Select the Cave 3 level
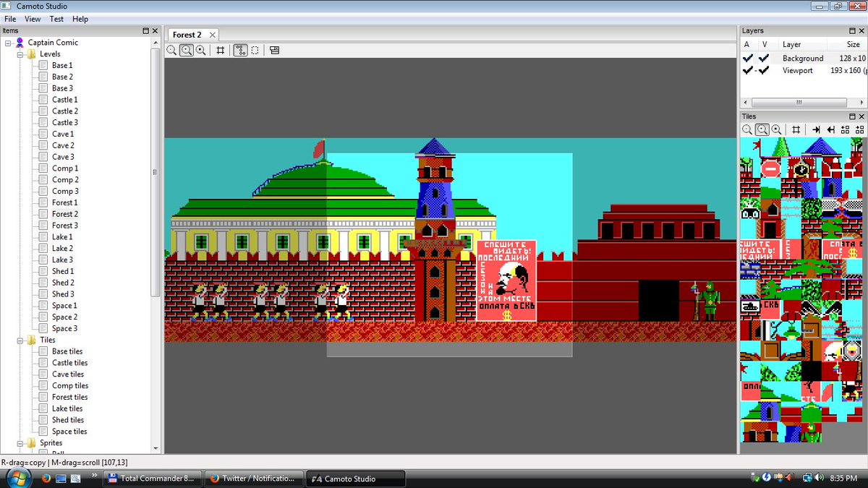Screen dimensions: 868x488 click(x=63, y=157)
